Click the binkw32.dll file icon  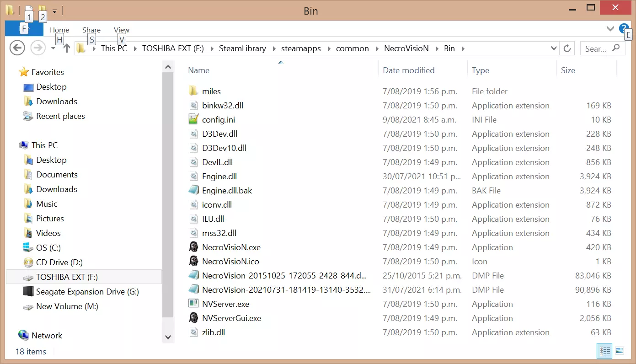[x=193, y=105]
